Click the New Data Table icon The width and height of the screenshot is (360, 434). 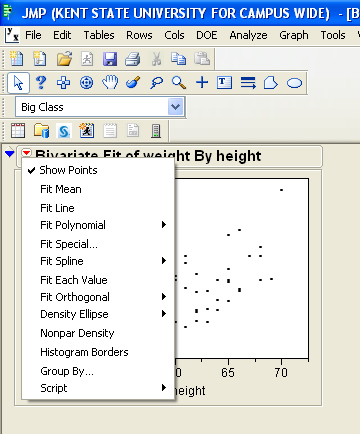[16, 59]
